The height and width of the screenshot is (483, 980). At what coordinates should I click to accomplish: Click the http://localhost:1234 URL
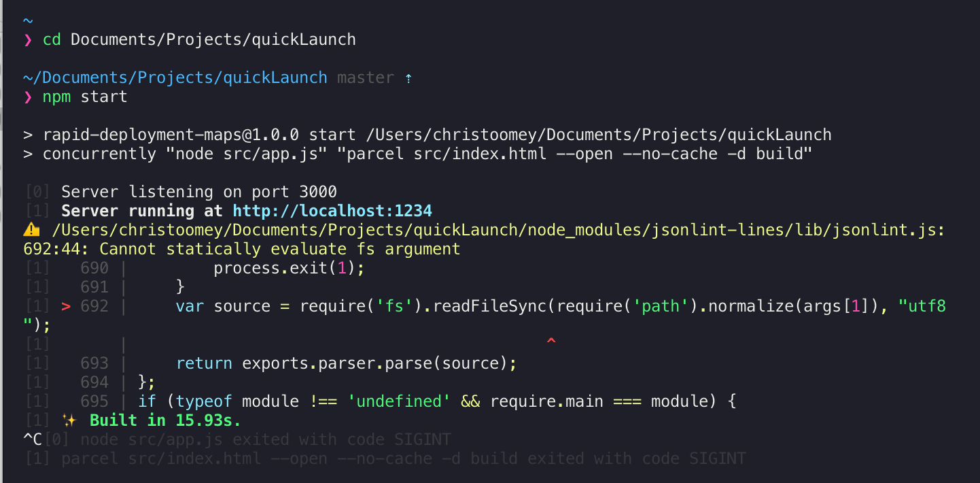pos(332,211)
